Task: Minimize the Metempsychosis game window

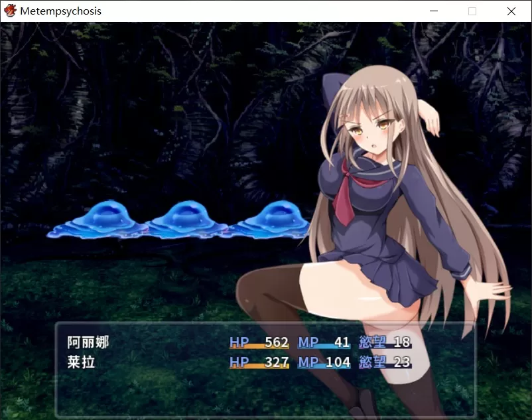Action: tap(434, 11)
